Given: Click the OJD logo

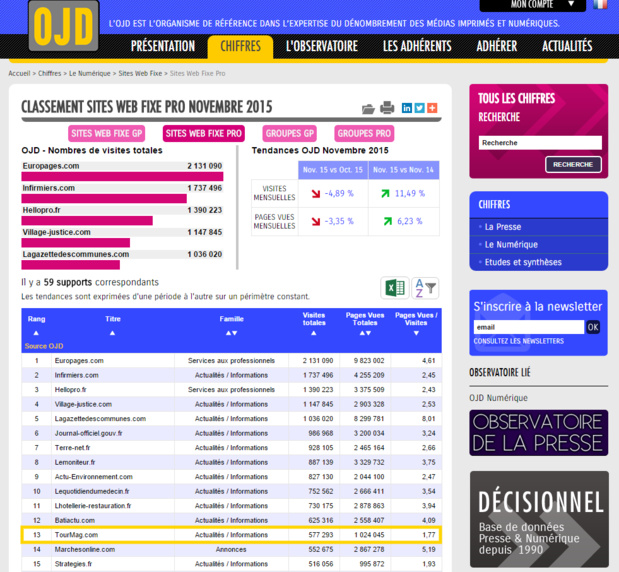Looking at the screenshot, I should 64,26.
